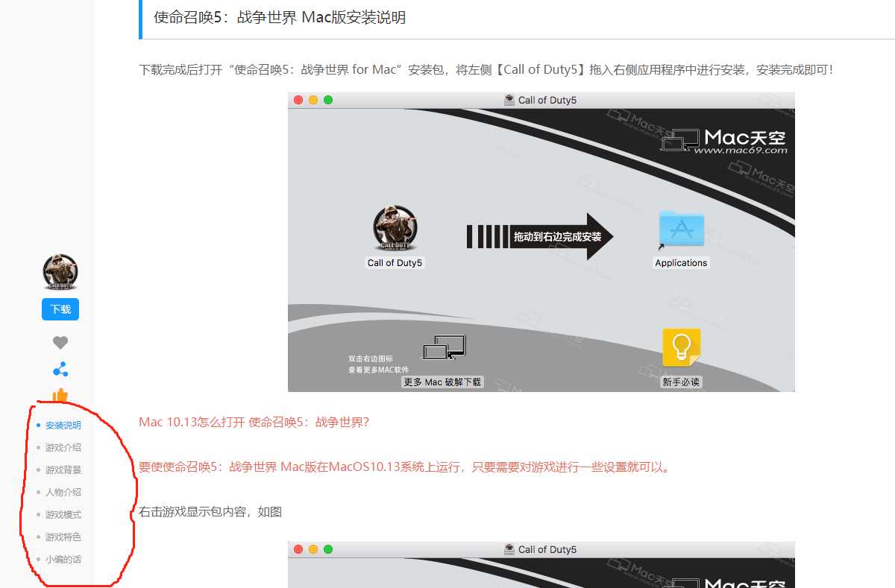Click the sidebar Call of Duty game thumbnail
Image resolution: width=895 pixels, height=588 pixels.
pos(60,272)
